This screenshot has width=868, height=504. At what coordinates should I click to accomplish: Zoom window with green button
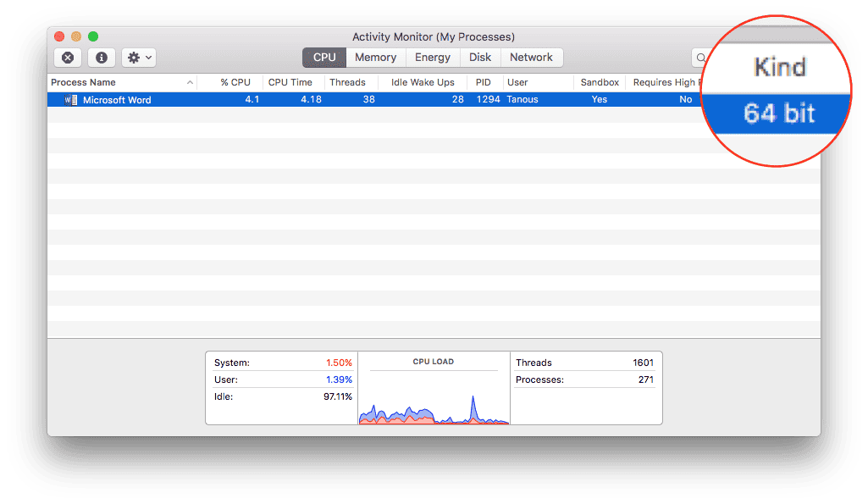click(x=93, y=36)
